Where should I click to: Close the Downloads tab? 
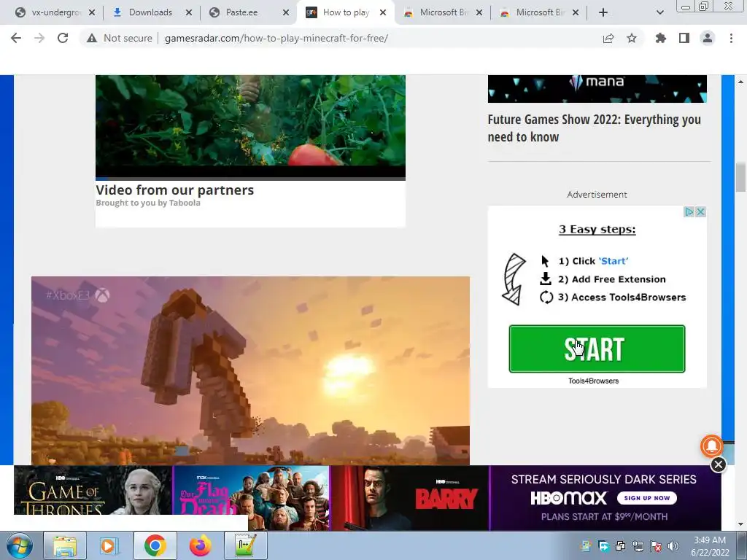pyautogui.click(x=189, y=12)
